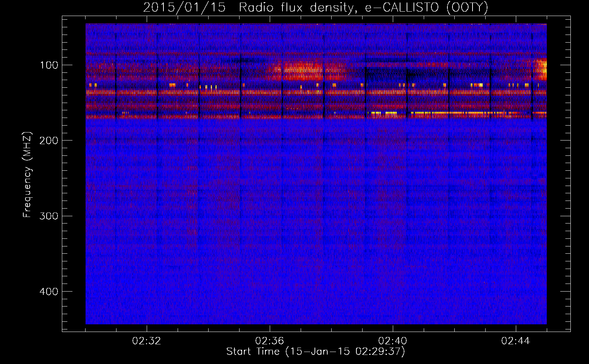The height and width of the screenshot is (364, 589).
Task: Click the plot title "2015/01/15 Radio flux density, e-CALLISTO (OOTY)"
Action: pos(316,7)
